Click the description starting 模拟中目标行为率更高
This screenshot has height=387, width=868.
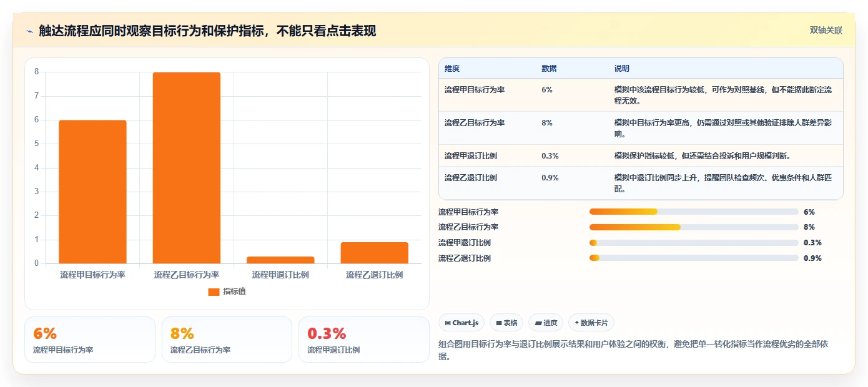pyautogui.click(x=723, y=128)
